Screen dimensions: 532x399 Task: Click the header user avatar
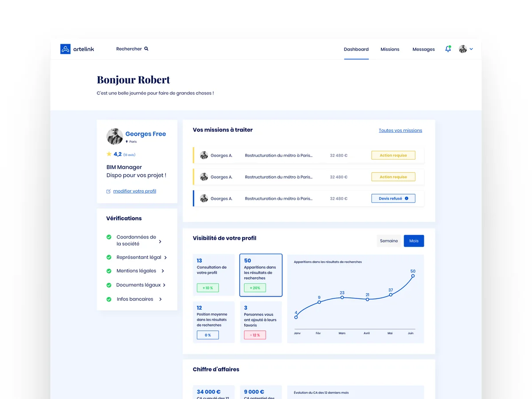463,49
